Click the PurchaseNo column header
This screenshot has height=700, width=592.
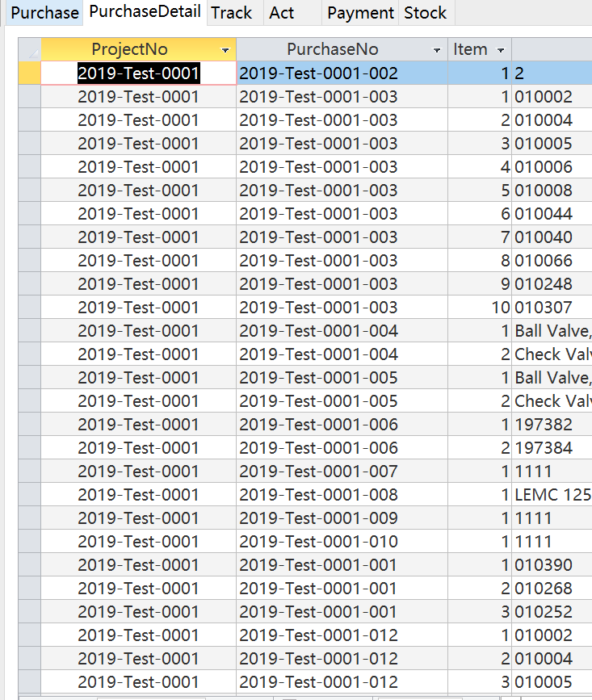[342, 49]
